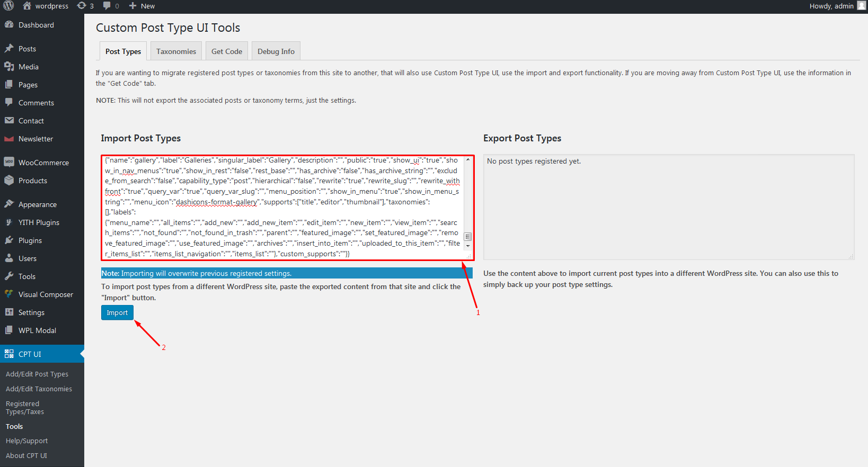Screen dimensions: 868x467
Task: Open Registered Types/Taxes submenu link
Action: click(25, 408)
